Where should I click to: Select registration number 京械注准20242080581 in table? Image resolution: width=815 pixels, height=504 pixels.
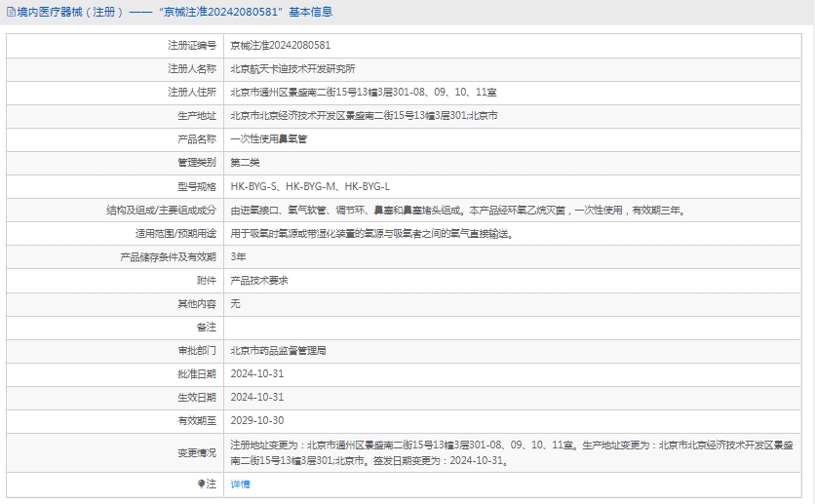[x=280, y=45]
